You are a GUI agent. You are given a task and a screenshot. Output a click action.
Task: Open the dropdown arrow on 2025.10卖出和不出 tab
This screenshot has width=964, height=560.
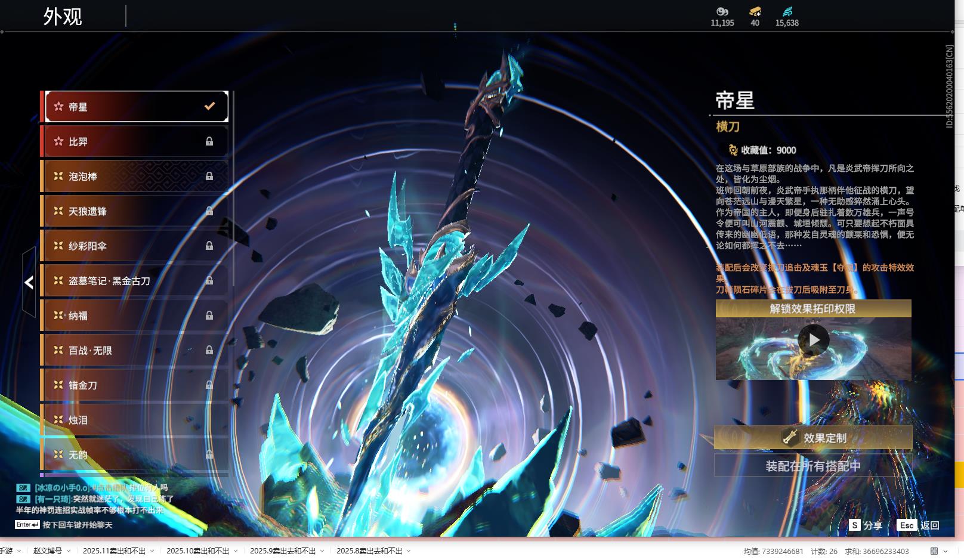coord(236,551)
